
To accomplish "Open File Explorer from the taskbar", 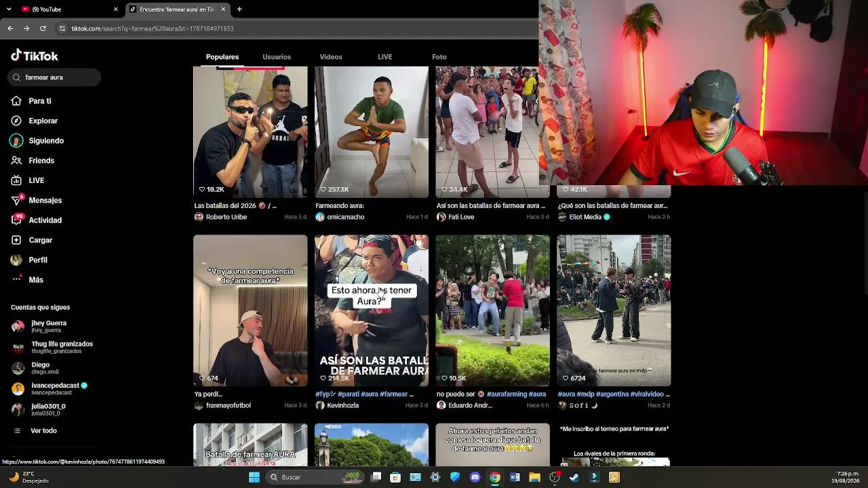I will point(534,477).
